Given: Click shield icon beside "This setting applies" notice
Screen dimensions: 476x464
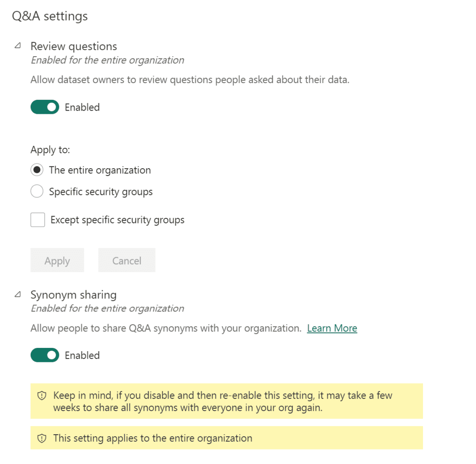Looking at the screenshot, I should coord(42,438).
